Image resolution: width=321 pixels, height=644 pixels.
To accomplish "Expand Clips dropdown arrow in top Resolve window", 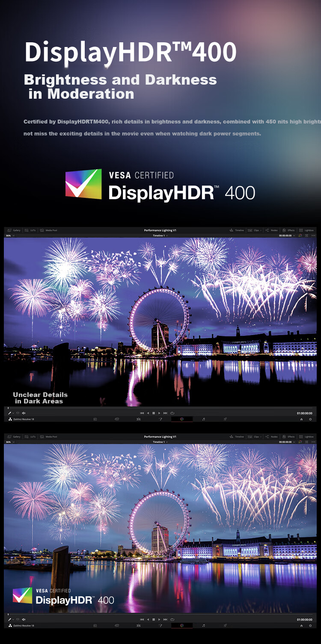I will click(261, 230).
